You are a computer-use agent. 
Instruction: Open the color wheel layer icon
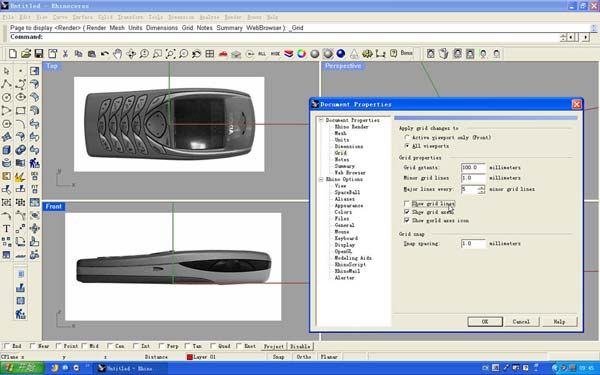(302, 54)
